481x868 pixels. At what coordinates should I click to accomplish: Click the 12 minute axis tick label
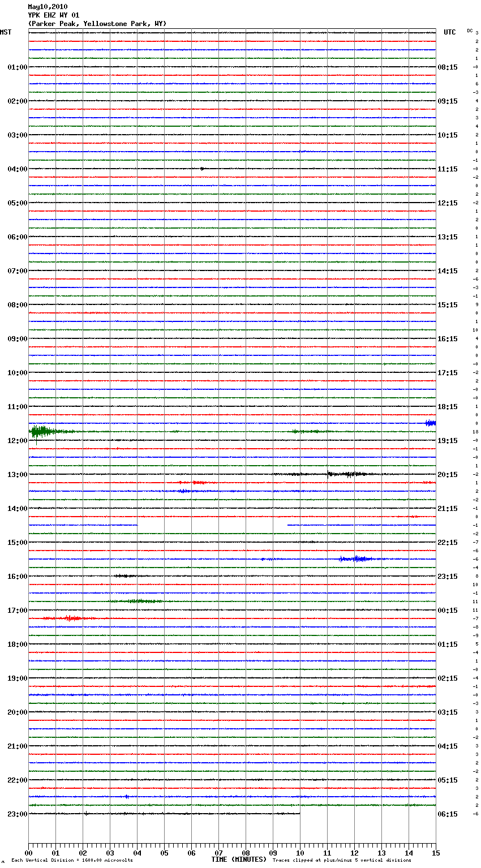tap(354, 853)
